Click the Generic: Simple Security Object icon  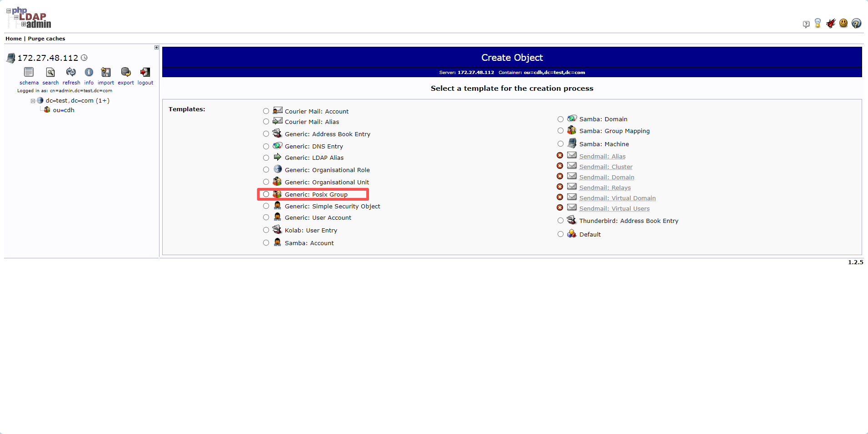pos(278,205)
